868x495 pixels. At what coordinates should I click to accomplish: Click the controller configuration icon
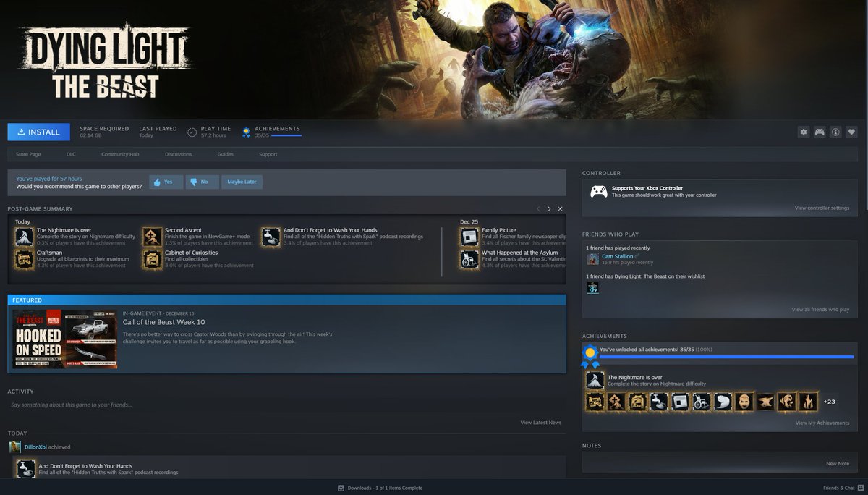coord(820,132)
